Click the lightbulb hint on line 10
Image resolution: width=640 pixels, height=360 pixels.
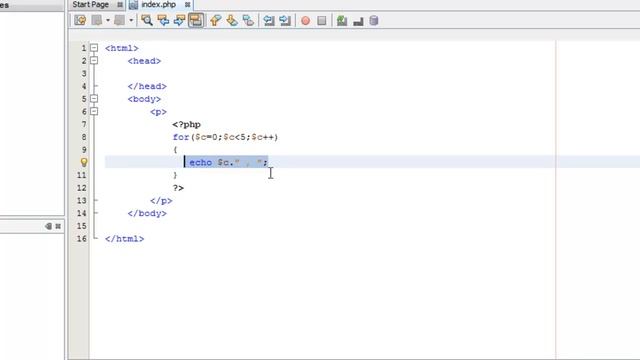(84, 162)
